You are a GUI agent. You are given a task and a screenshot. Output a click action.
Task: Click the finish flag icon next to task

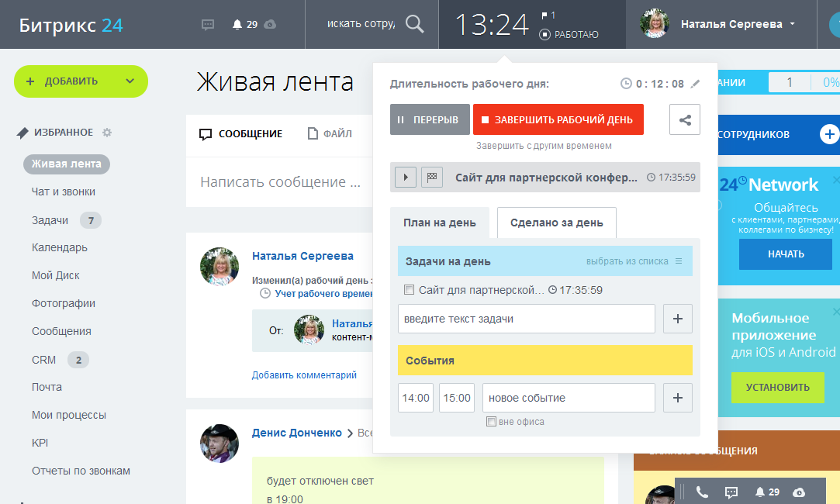click(x=431, y=177)
